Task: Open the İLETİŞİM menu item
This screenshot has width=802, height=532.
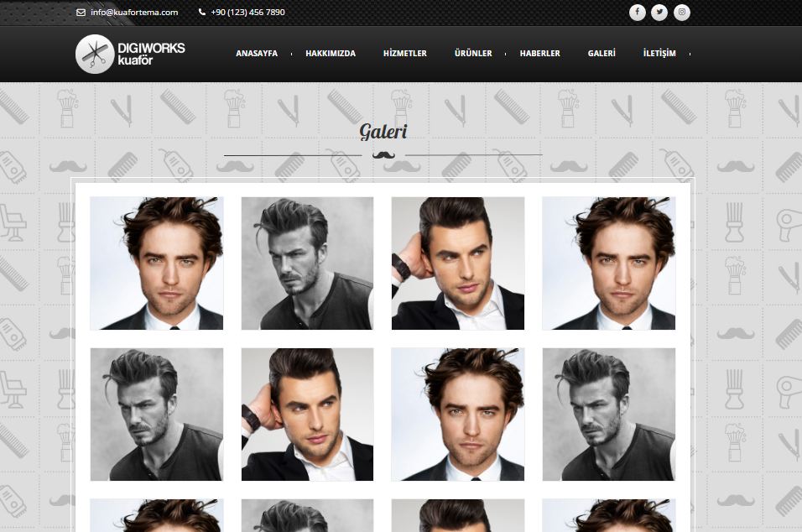Action: [660, 53]
